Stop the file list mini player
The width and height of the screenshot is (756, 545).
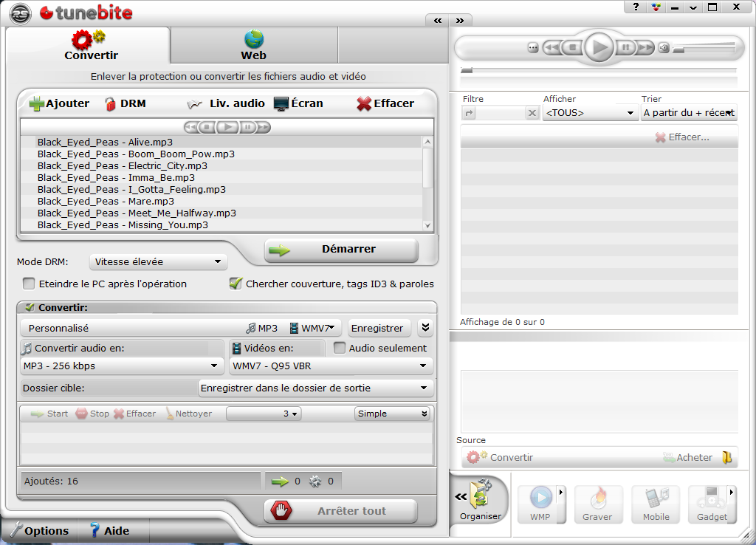[x=207, y=127]
